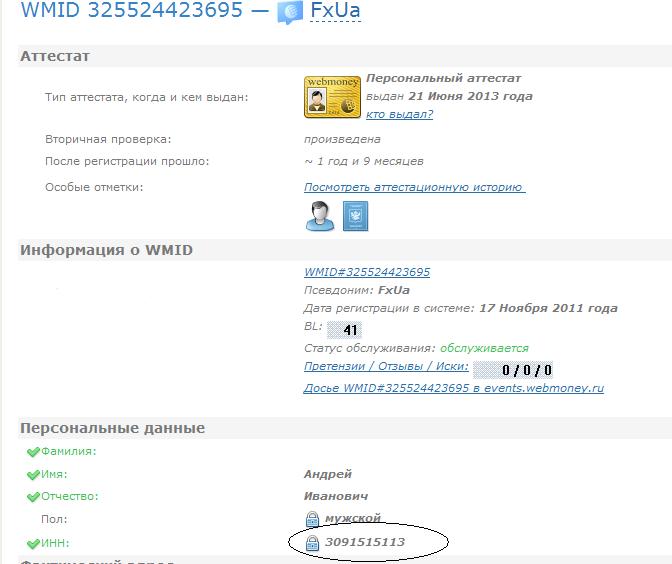The height and width of the screenshot is (564, 672).
Task: Click the green checkmark next to ИНН
Action: (x=34, y=542)
